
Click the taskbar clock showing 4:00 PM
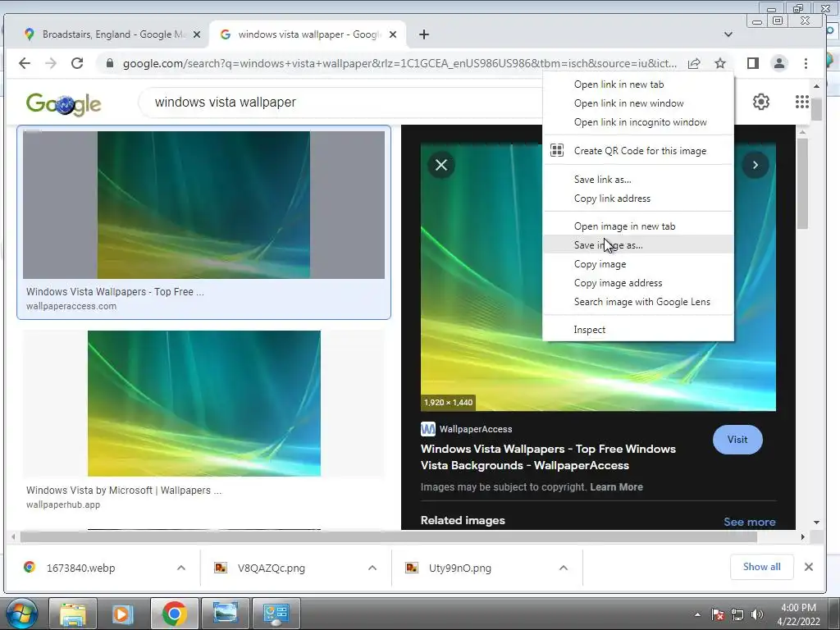pyautogui.click(x=798, y=614)
